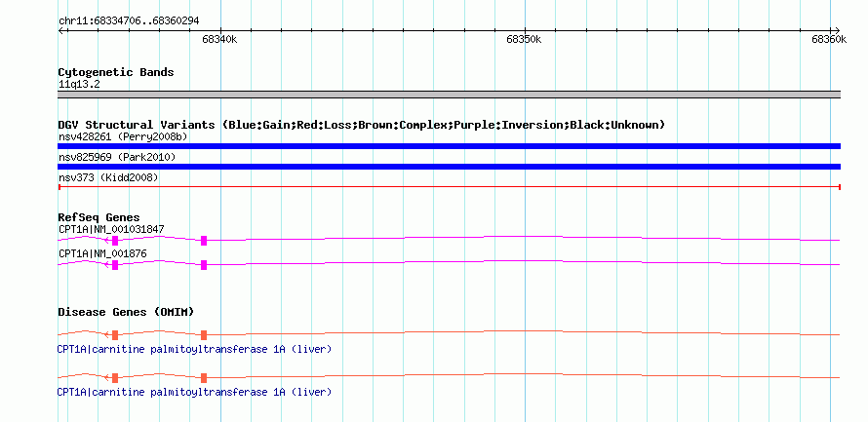Viewport: 868px width, 422px height.
Task: Select the Cytogenetic Bands track title
Action: click(116, 72)
